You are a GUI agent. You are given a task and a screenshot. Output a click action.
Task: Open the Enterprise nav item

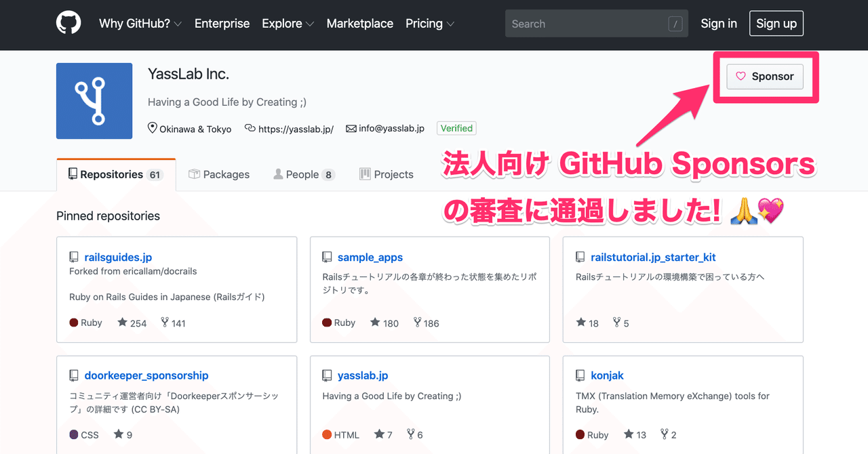click(222, 23)
